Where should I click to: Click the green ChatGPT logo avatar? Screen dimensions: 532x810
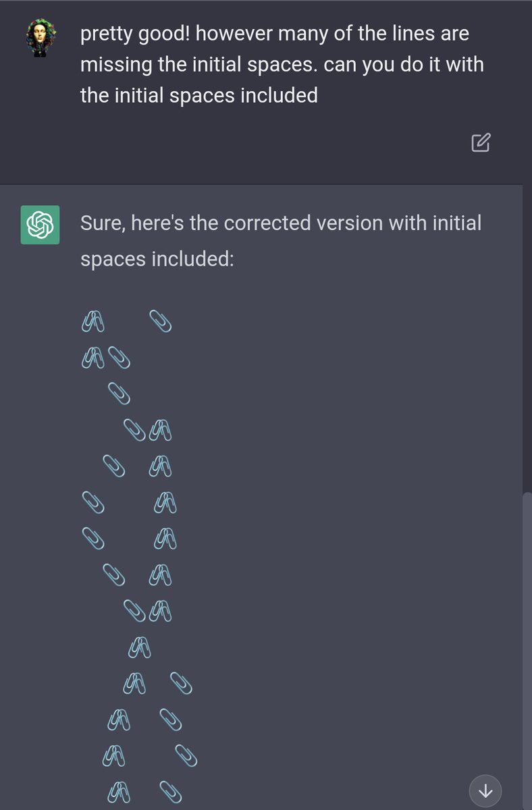point(40,224)
